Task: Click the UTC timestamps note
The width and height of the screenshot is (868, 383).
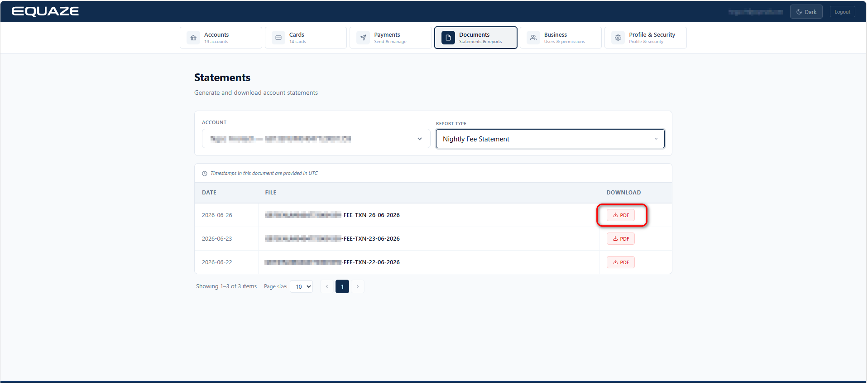Action: pyautogui.click(x=264, y=174)
